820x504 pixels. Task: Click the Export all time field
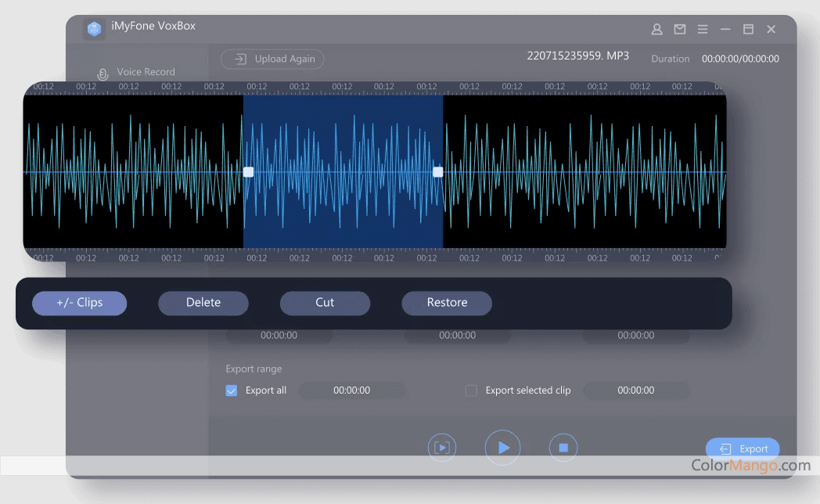pyautogui.click(x=352, y=391)
